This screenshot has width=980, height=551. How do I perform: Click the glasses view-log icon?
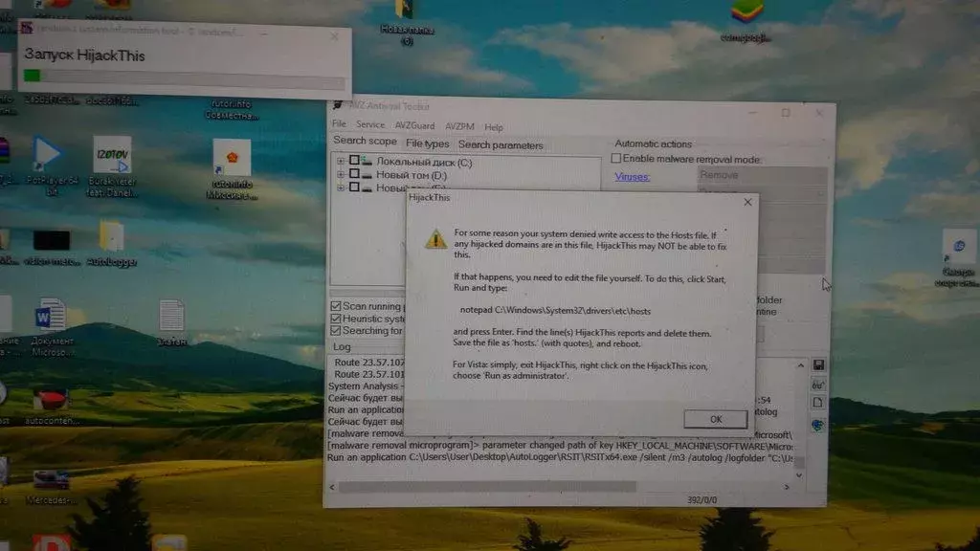tap(817, 385)
